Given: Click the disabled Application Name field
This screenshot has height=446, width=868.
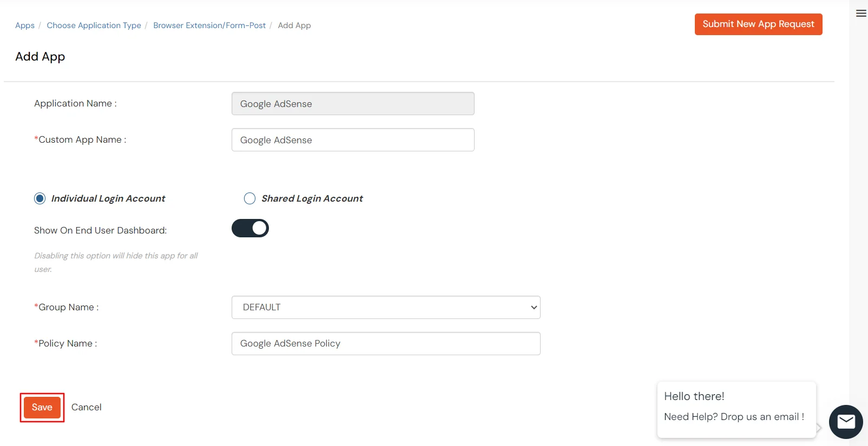Looking at the screenshot, I should coord(353,103).
